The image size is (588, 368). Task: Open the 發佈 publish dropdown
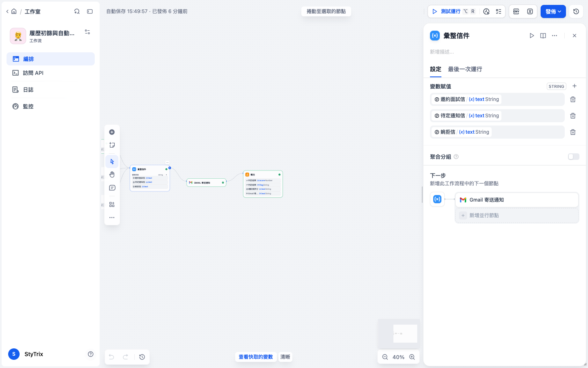pyautogui.click(x=553, y=11)
